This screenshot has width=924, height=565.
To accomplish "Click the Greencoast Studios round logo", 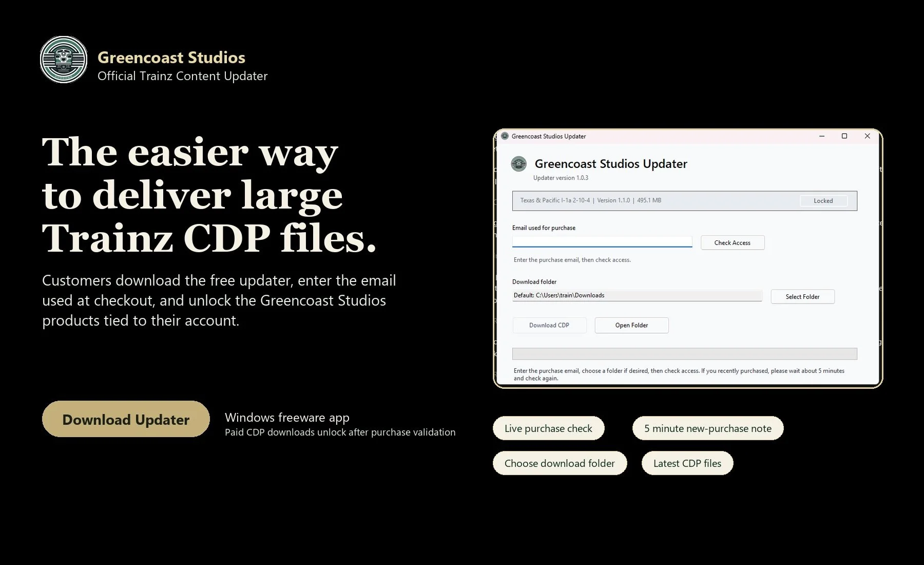I will [64, 60].
